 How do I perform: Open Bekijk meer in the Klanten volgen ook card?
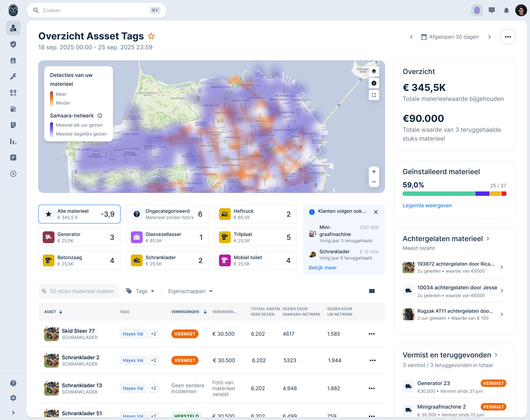pos(323,268)
